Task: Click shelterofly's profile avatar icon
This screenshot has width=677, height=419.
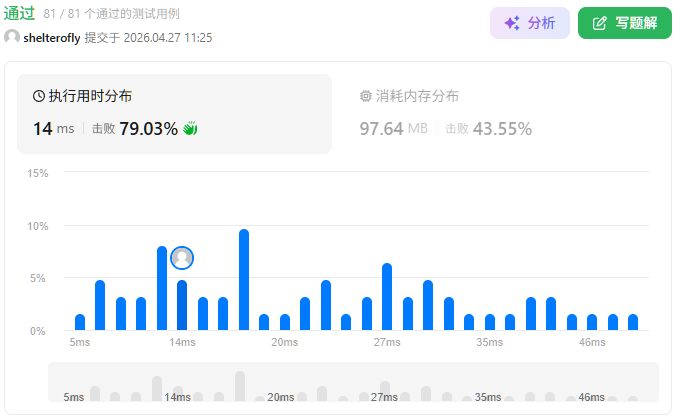Action: point(12,37)
